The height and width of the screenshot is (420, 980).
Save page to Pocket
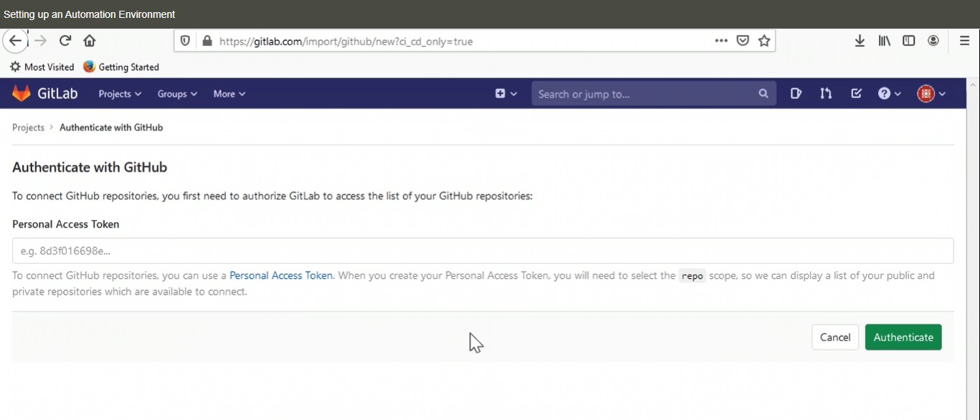743,41
